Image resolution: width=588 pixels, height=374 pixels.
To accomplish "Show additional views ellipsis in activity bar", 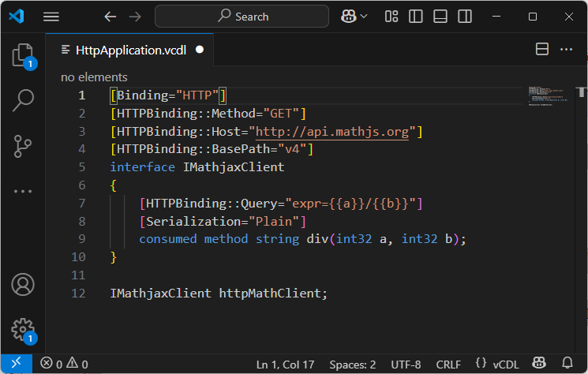I will coord(23,191).
